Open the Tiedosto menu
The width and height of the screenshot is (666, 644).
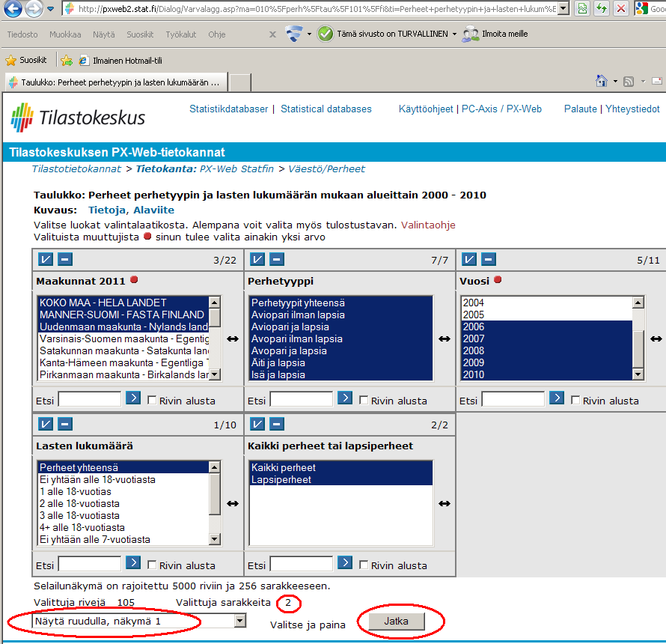pyautogui.click(x=22, y=34)
